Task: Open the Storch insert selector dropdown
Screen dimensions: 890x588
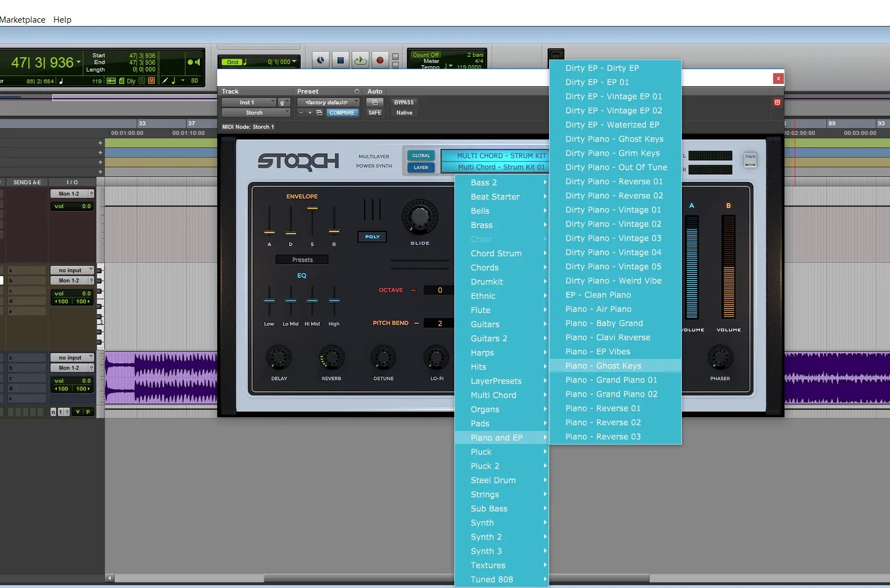Action: [x=256, y=113]
